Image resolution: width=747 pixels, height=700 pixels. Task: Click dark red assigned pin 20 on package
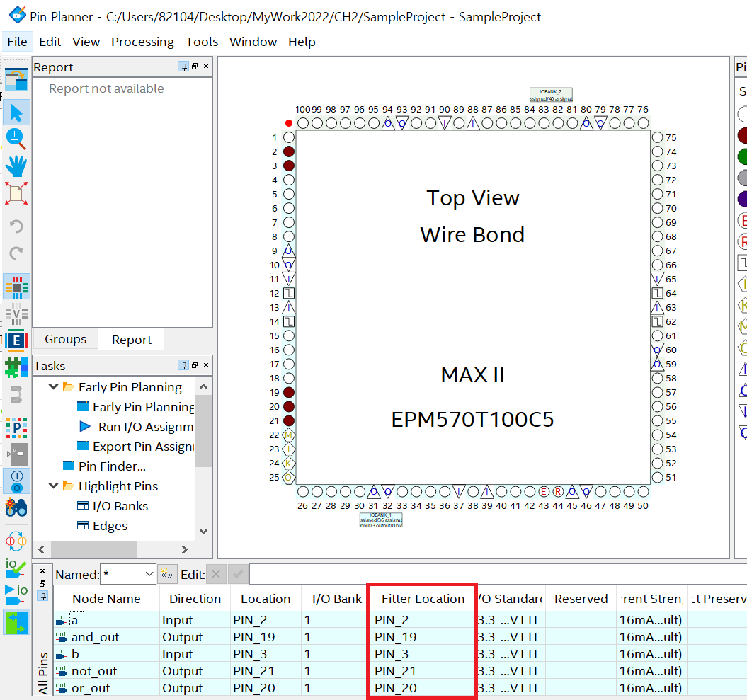tap(289, 407)
